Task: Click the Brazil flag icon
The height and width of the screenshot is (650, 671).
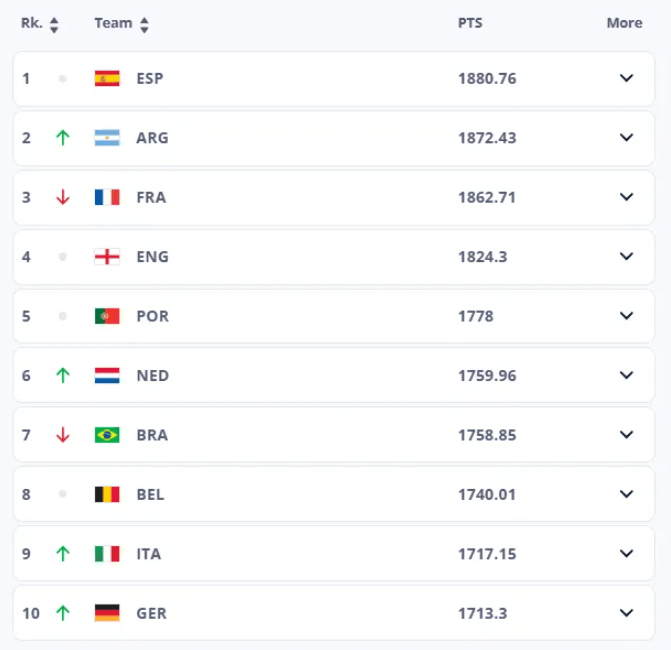Action: click(x=107, y=435)
